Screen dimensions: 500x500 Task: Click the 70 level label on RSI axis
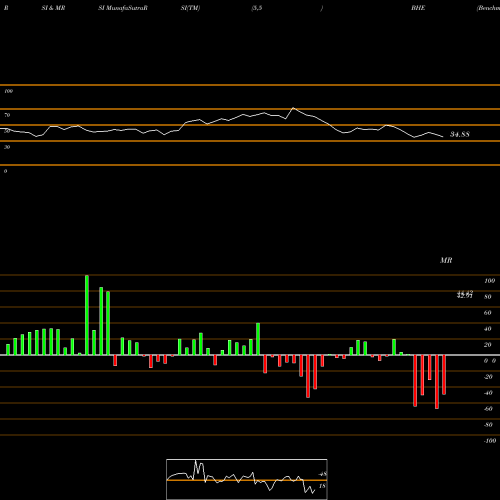click(7, 115)
